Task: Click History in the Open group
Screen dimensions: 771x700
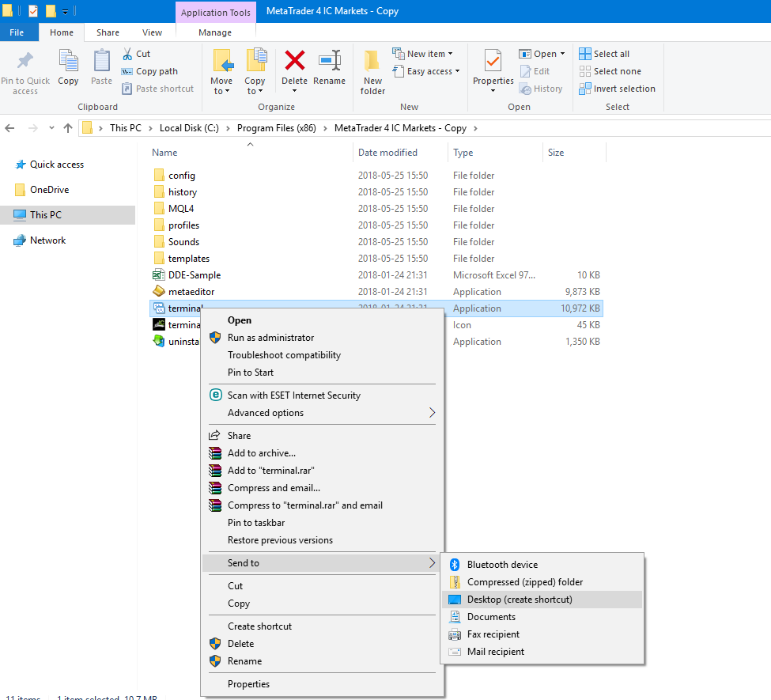Action: [x=541, y=89]
